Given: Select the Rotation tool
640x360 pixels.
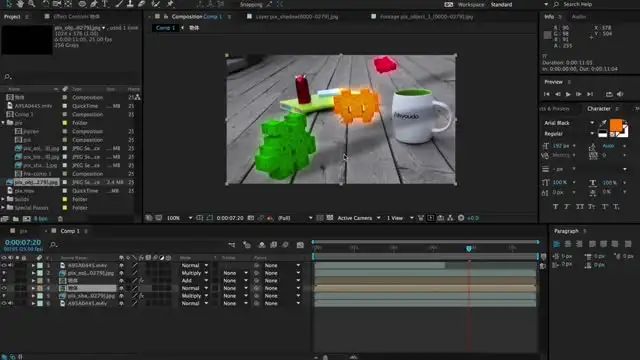Looking at the screenshot, I should click(46, 4).
